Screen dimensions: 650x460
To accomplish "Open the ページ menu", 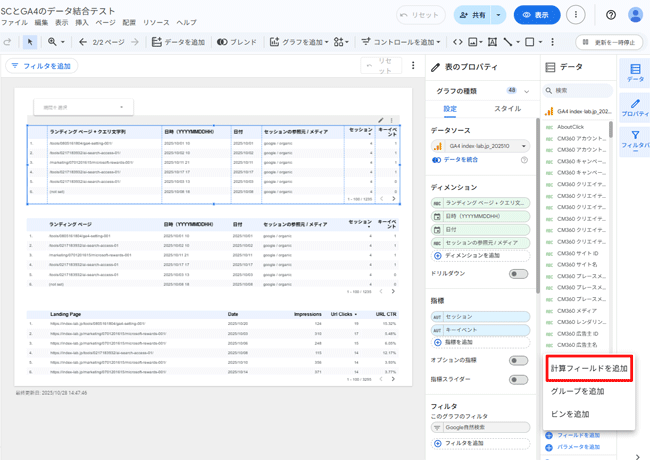I will [105, 22].
